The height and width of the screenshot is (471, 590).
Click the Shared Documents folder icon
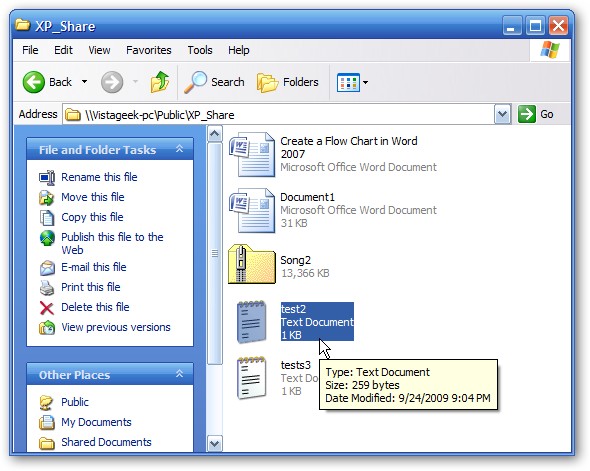(47, 443)
